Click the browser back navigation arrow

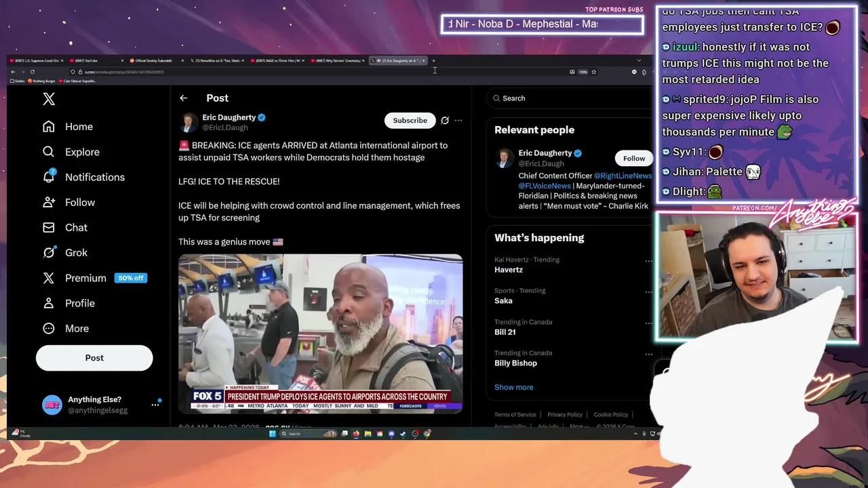13,72
